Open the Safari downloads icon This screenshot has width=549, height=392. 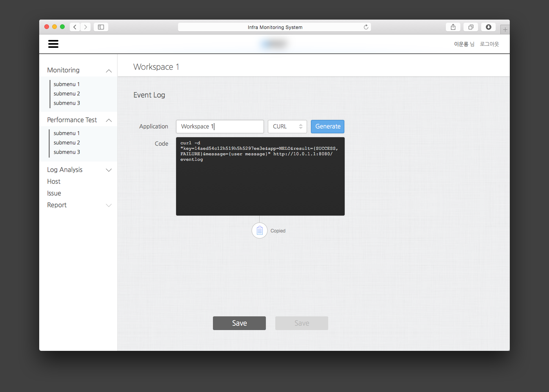point(488,27)
